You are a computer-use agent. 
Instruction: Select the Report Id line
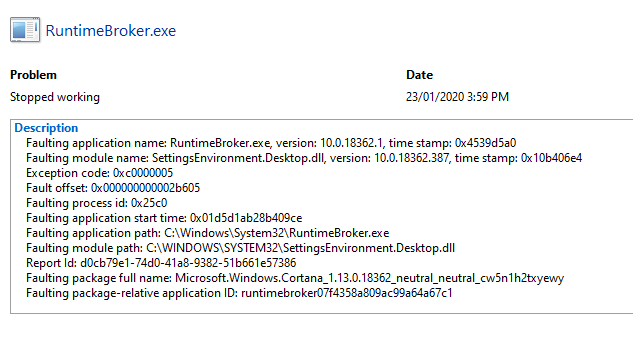[x=161, y=263]
